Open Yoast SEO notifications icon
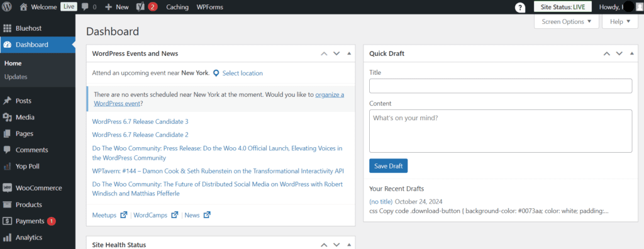644x249 pixels. (147, 6)
